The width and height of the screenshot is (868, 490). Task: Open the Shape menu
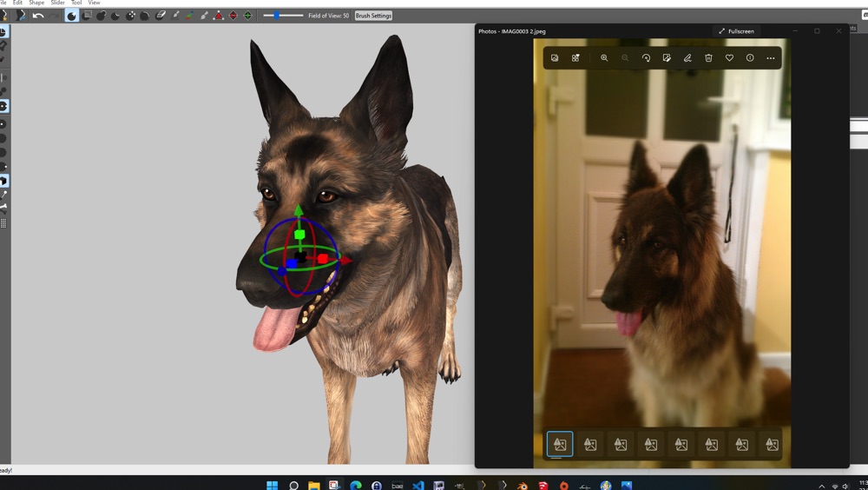pos(36,3)
